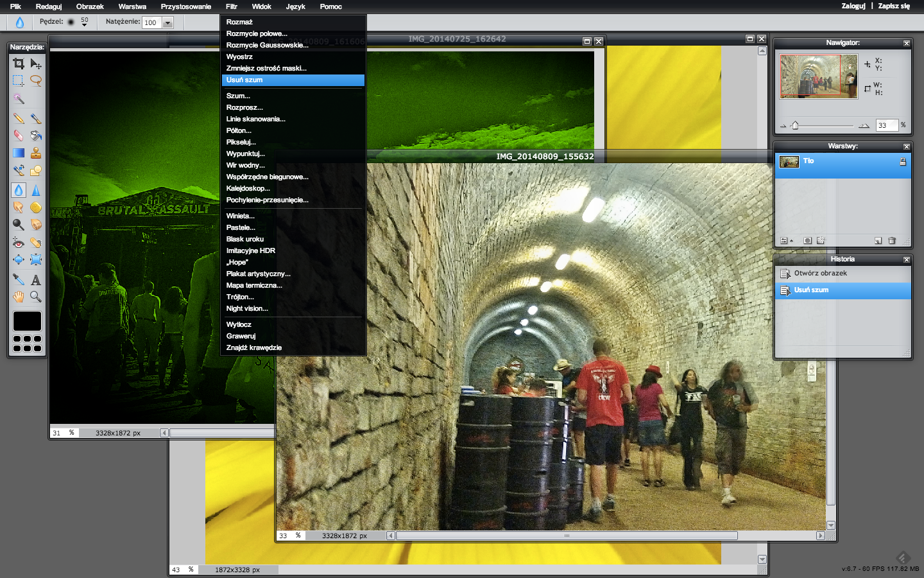
Task: Add a layer mask in Warstwy panel
Action: coord(807,241)
